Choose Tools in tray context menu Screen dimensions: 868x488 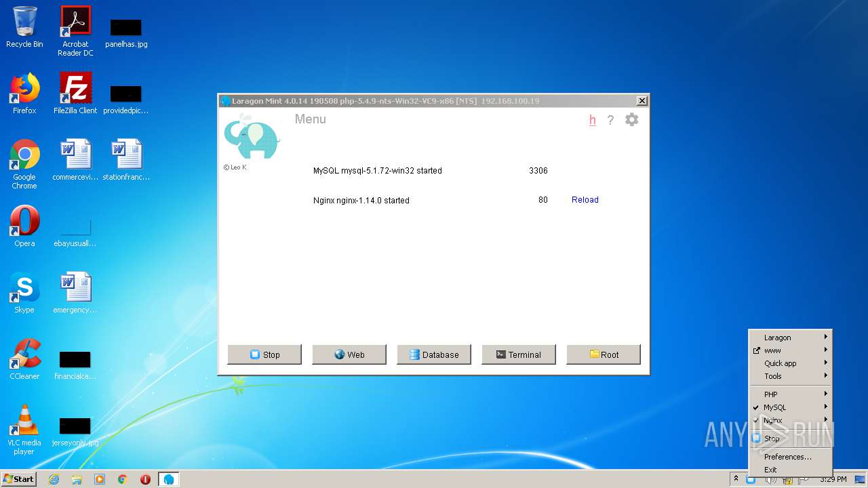(x=790, y=376)
